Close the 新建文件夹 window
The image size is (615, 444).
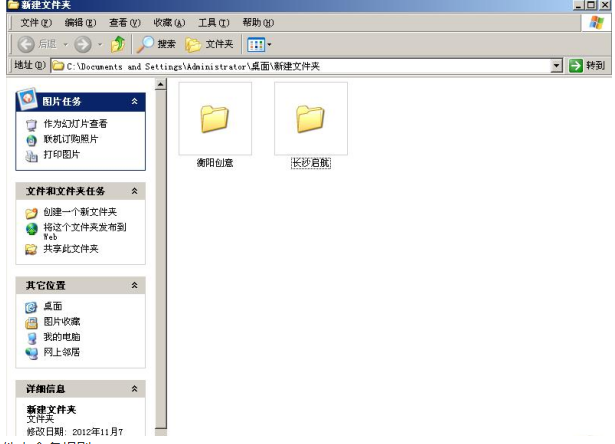605,5
